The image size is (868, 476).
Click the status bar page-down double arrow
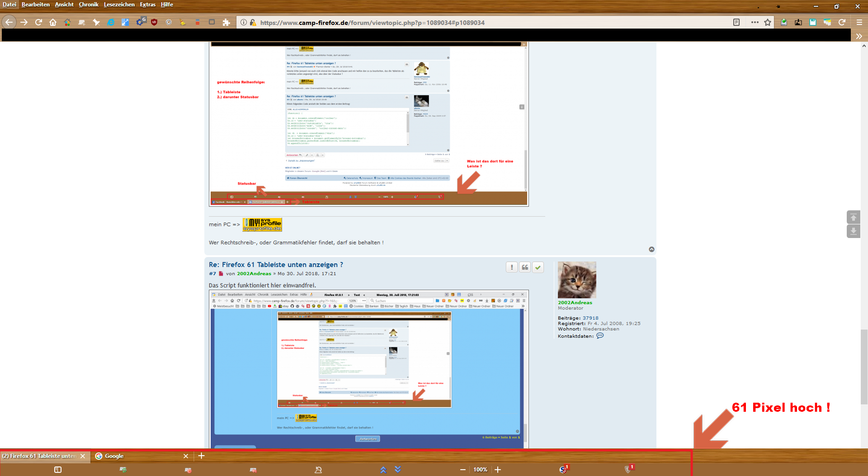[x=398, y=470]
